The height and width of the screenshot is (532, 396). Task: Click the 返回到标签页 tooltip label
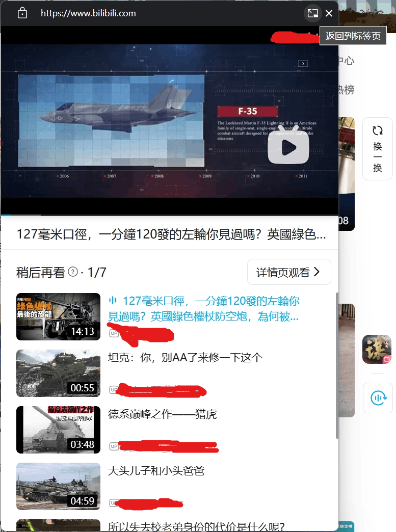pos(353,36)
